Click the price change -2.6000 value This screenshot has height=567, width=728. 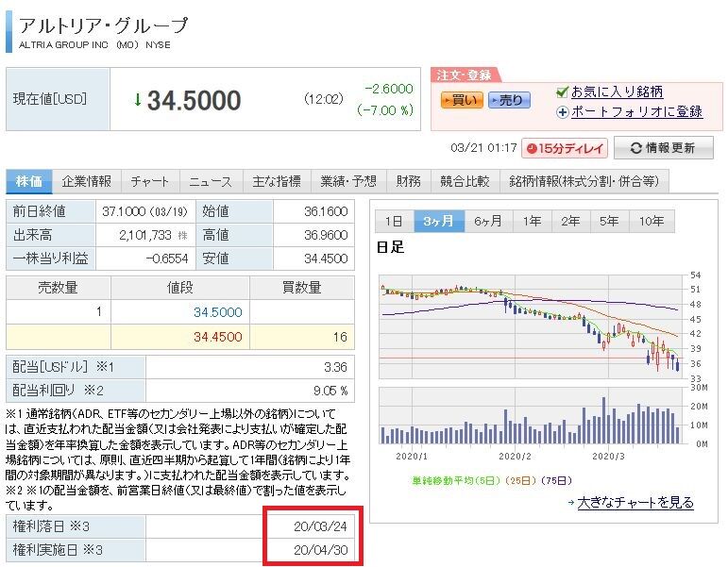coord(389,89)
